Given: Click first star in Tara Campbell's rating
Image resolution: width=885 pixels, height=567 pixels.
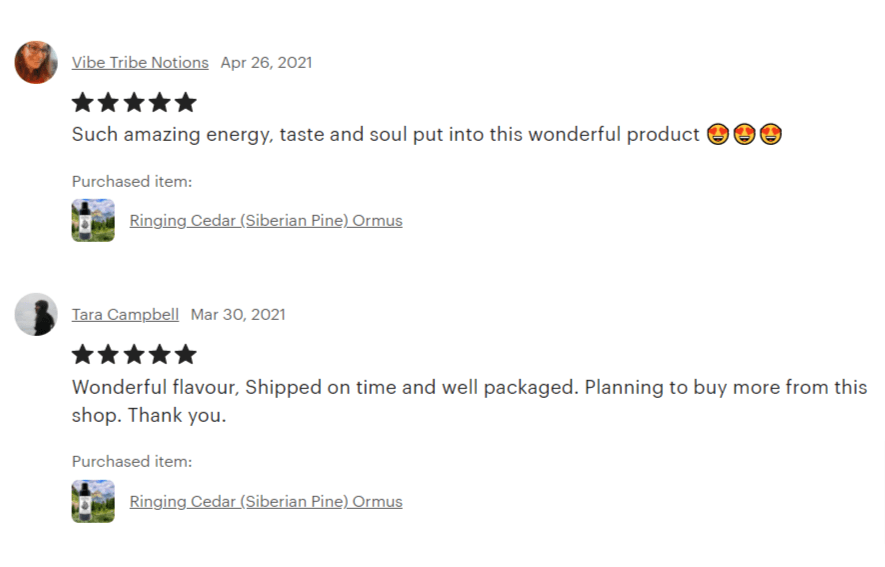Looking at the screenshot, I should [x=83, y=354].
